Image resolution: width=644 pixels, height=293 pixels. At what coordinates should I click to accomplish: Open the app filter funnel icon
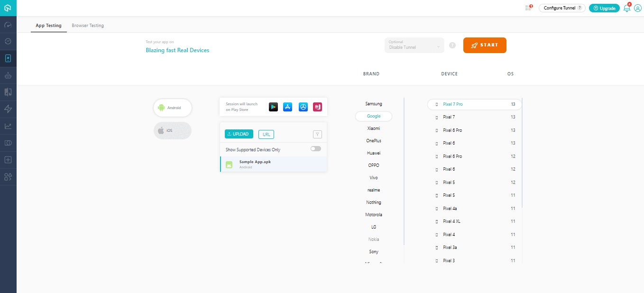click(318, 135)
